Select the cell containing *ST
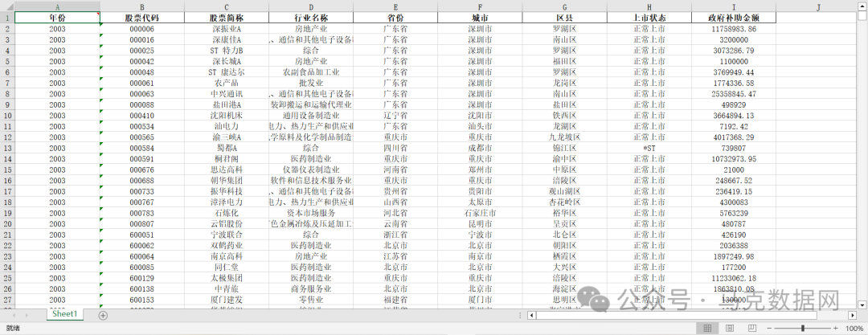 click(649, 148)
